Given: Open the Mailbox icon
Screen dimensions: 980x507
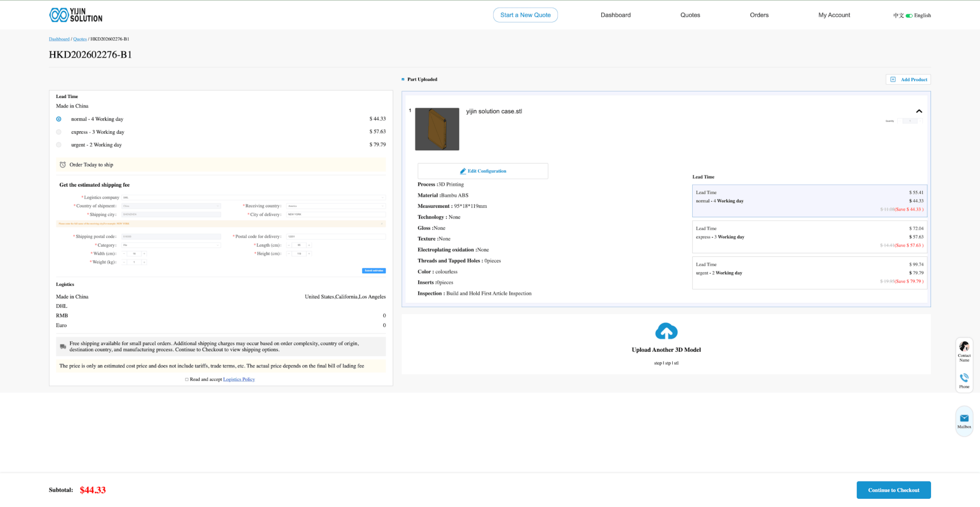Looking at the screenshot, I should (x=964, y=418).
